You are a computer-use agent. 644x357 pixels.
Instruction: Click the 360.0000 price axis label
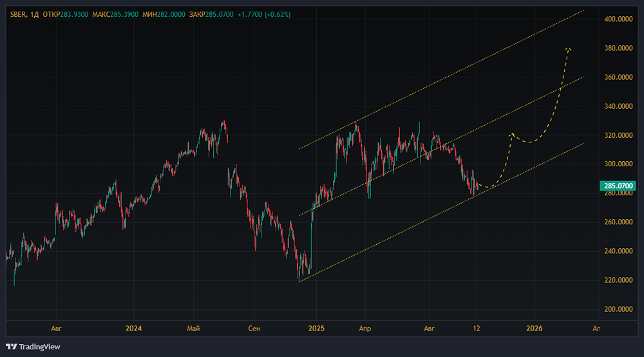618,77
